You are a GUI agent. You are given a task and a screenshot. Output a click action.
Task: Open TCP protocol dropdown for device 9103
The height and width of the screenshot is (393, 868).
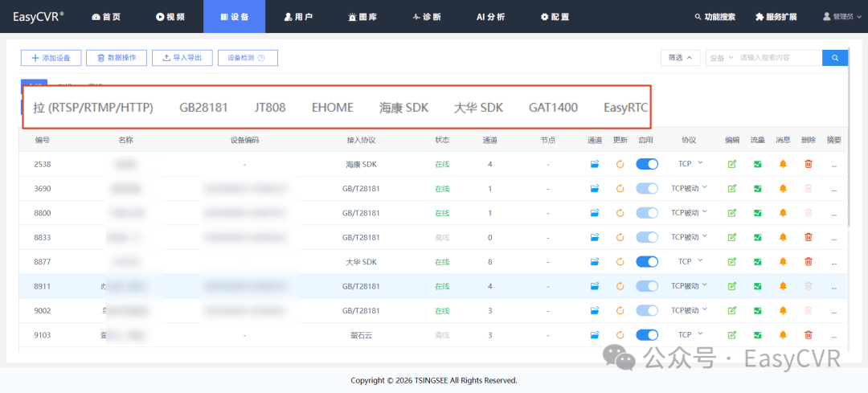point(690,334)
